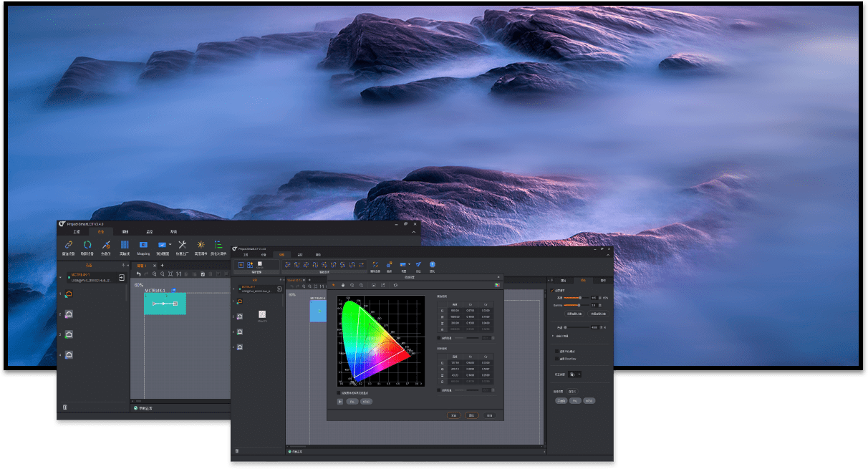868x469 pixels.
Task: Tick the checkbox below the chromaticity diagram
Action: (339, 392)
